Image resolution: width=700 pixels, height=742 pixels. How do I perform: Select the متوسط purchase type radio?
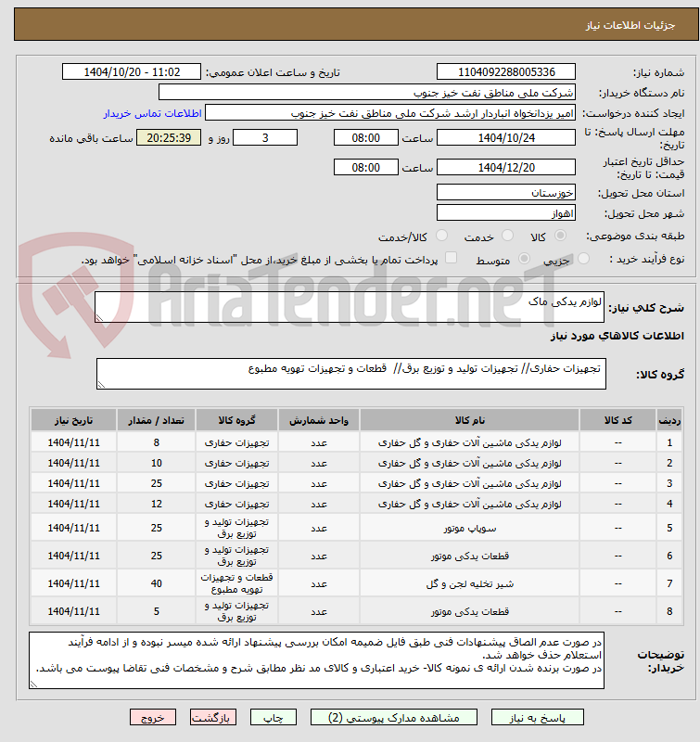pyautogui.click(x=524, y=259)
